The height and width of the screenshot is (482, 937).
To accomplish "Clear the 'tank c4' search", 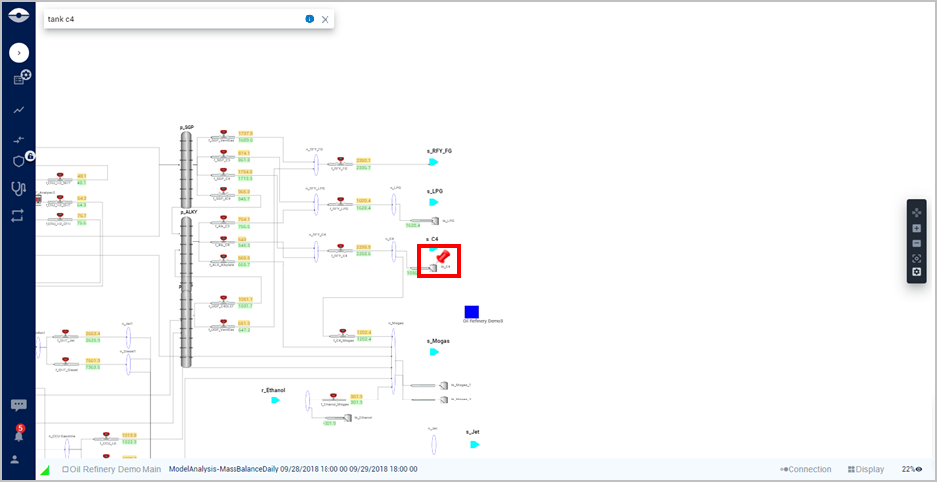I will click(325, 19).
